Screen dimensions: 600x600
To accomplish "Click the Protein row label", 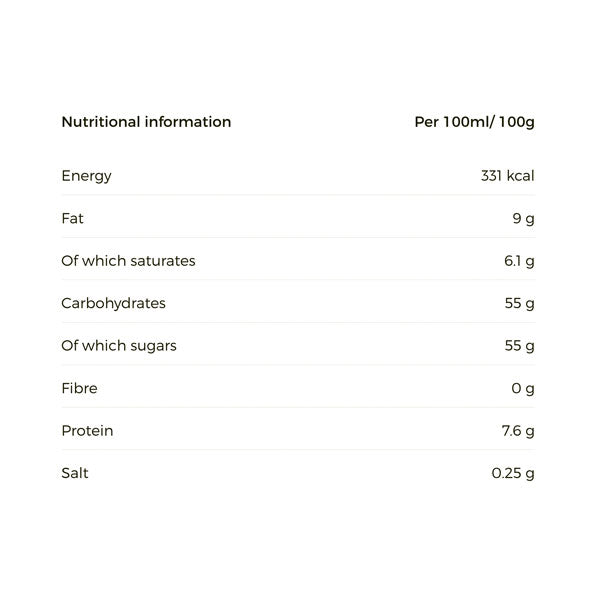I will pyautogui.click(x=87, y=431).
